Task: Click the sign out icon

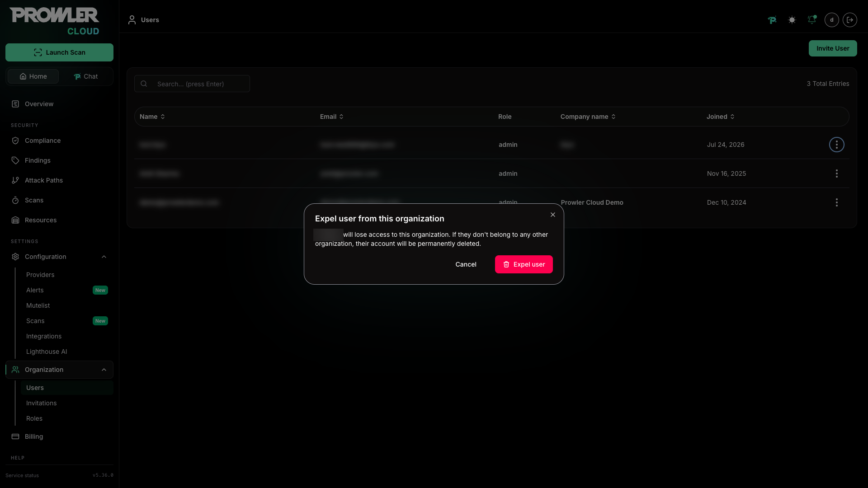Action: pos(850,20)
